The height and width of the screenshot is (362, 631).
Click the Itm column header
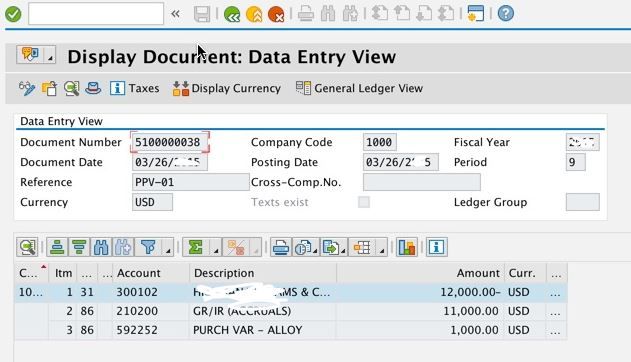(63, 273)
